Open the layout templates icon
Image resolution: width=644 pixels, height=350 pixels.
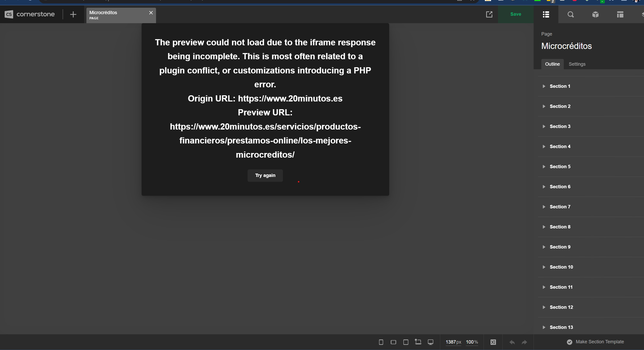tap(620, 14)
